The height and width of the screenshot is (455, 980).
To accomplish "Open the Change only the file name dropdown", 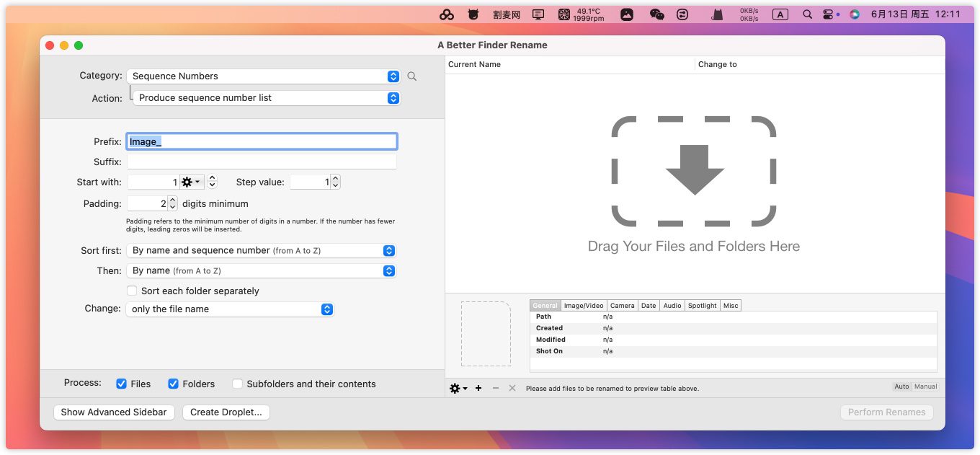I will coord(230,309).
